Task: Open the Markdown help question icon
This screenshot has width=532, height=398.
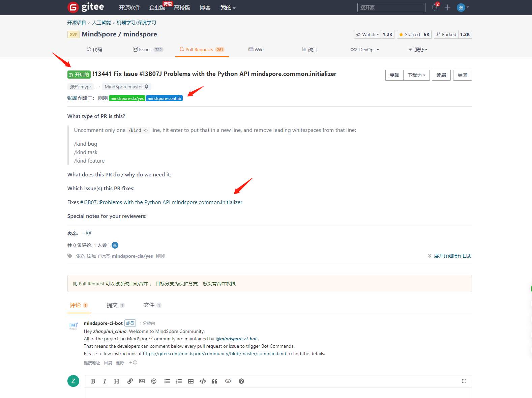Action: click(241, 381)
